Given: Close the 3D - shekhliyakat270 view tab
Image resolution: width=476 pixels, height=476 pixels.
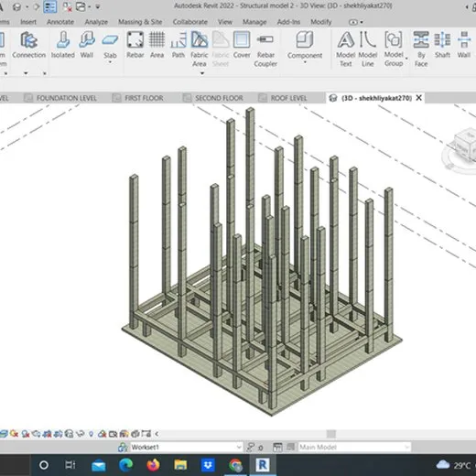Looking at the screenshot, I should (x=419, y=98).
